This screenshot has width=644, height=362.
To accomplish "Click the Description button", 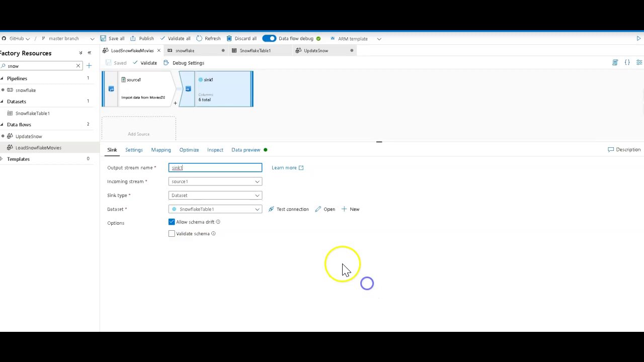I will pyautogui.click(x=624, y=149).
